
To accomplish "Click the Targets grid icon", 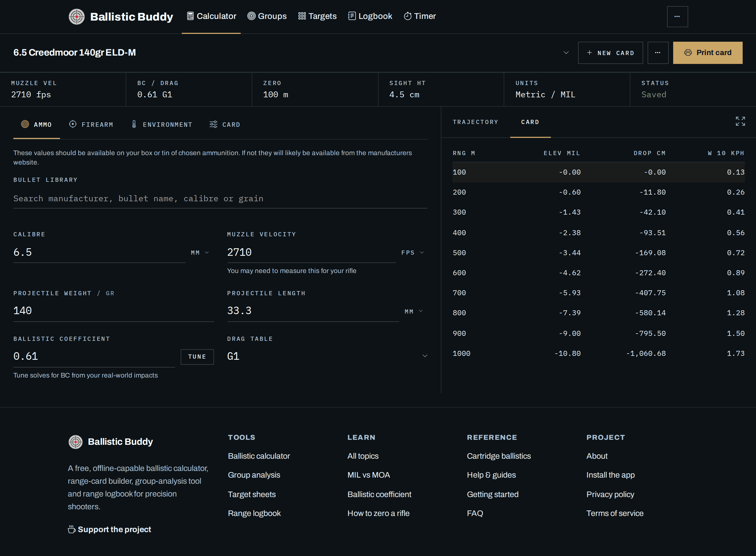I will tap(302, 16).
